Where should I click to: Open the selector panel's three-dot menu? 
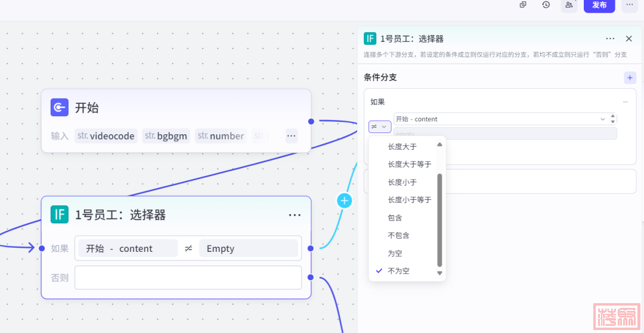(x=610, y=39)
